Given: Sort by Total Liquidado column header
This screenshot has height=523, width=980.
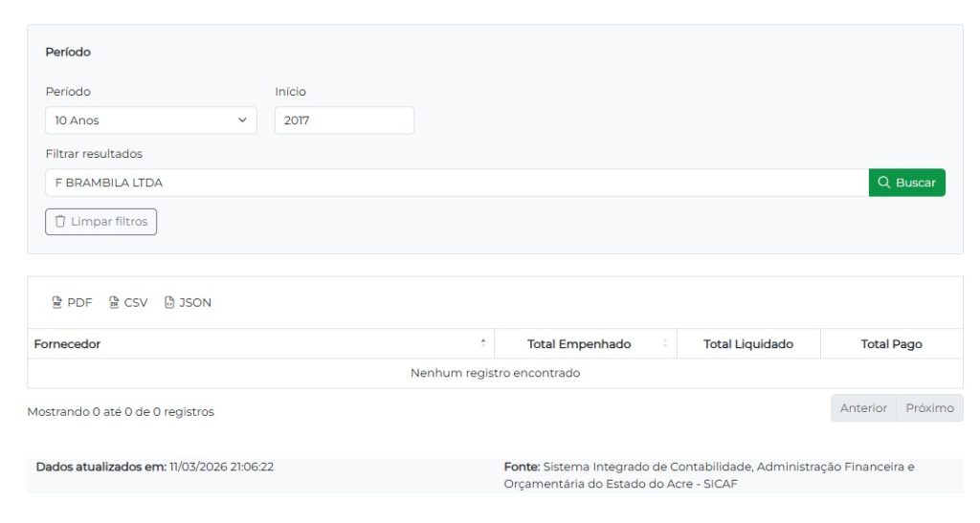Looking at the screenshot, I should click(x=747, y=344).
